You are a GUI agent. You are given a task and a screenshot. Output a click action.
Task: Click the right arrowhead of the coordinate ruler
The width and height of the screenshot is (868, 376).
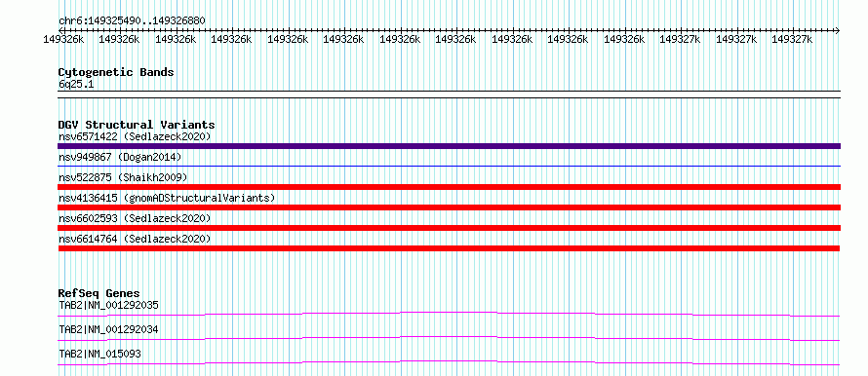click(838, 30)
